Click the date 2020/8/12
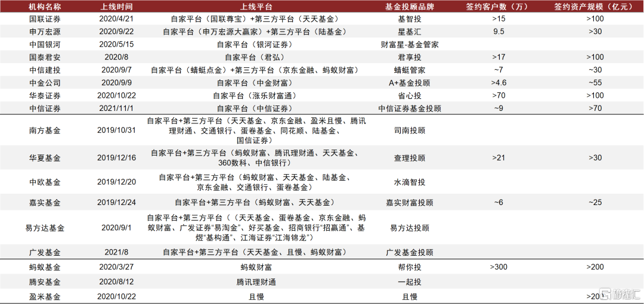Screen dimensions: 644x304 point(117,282)
